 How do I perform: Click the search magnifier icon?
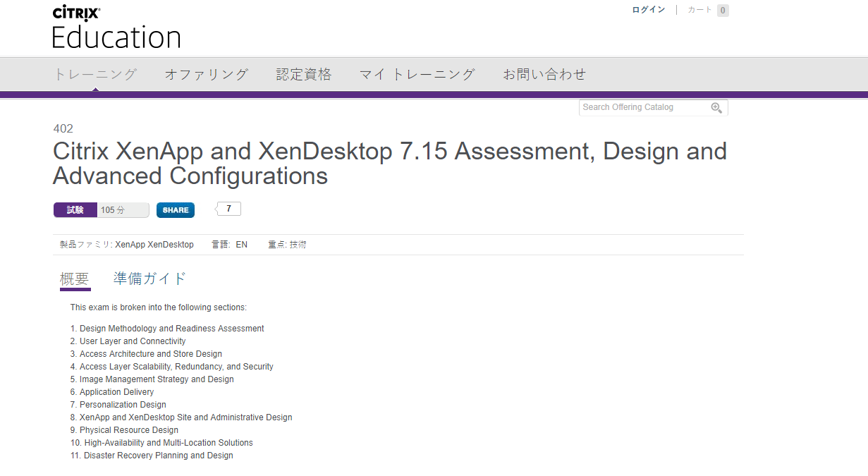716,107
